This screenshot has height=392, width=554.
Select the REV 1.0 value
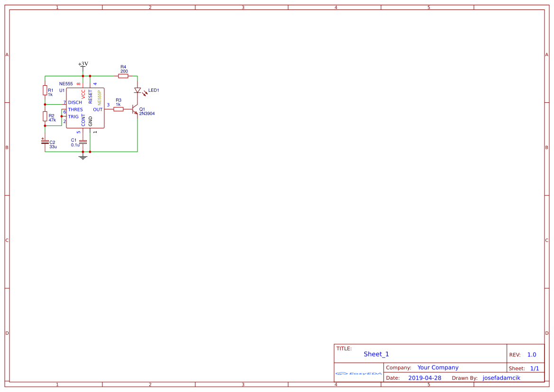pos(532,355)
